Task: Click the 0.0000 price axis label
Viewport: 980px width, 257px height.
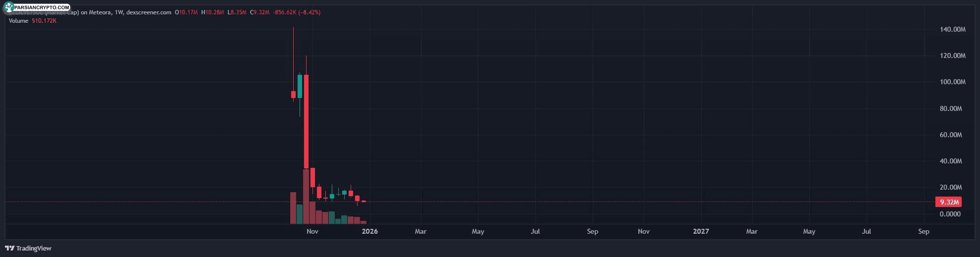Action: tap(950, 214)
